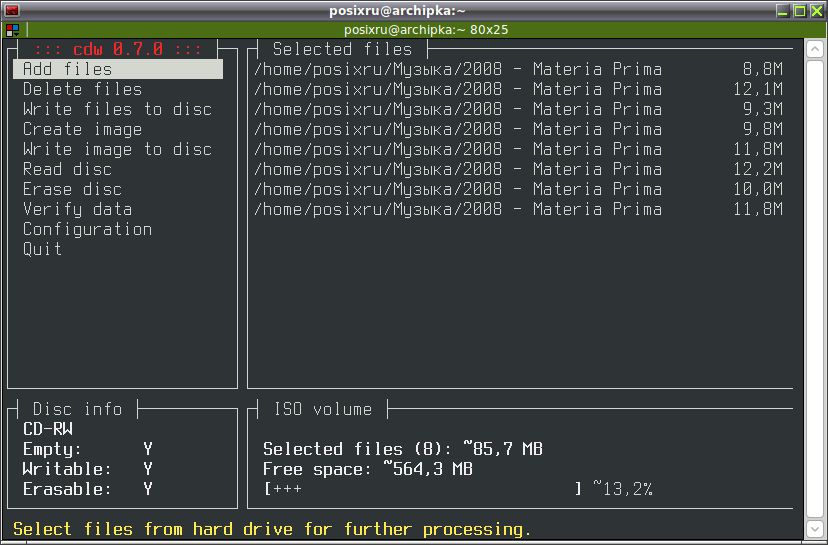Select the Add files menu entry

(118, 69)
